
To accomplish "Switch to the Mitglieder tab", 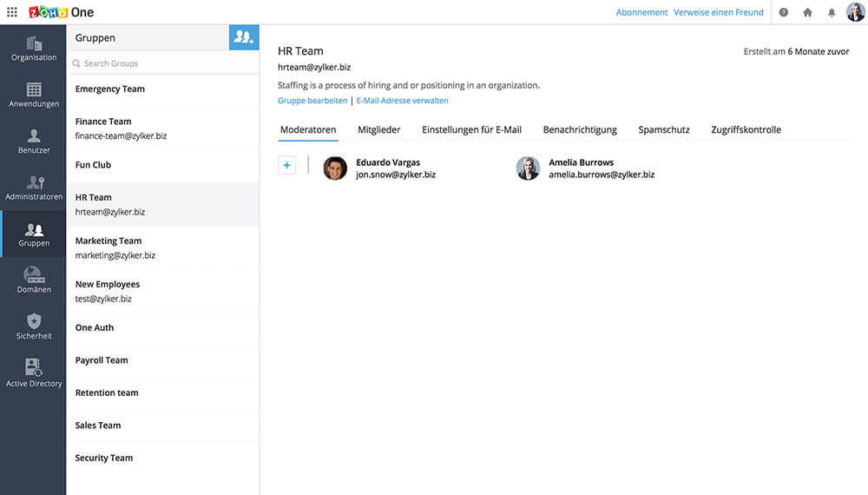I will (x=378, y=129).
